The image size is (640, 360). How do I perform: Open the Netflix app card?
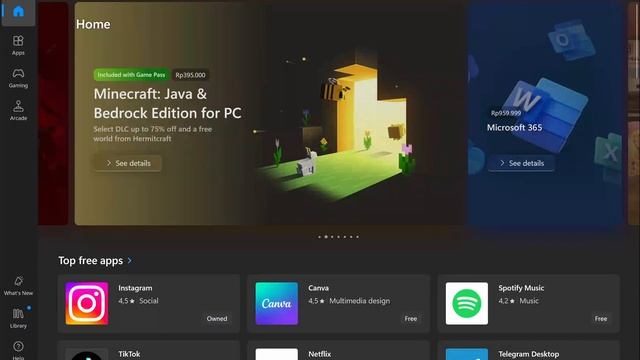click(x=338, y=350)
